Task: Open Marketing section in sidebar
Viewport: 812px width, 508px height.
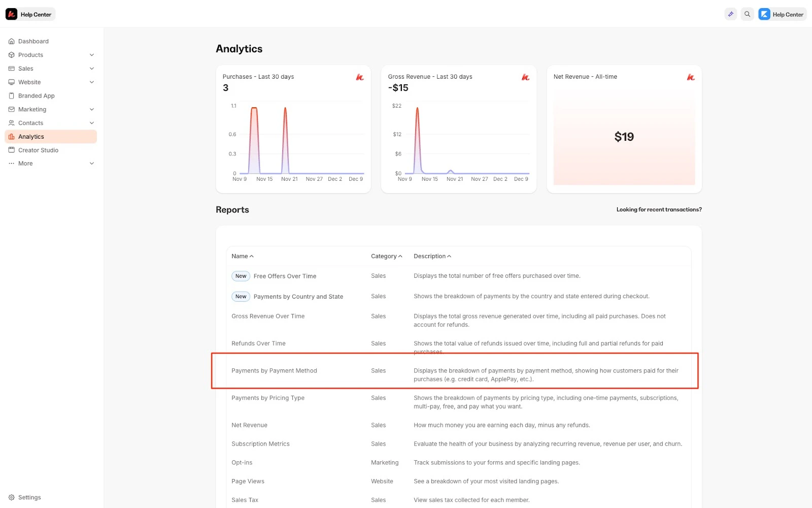Action: coord(51,109)
